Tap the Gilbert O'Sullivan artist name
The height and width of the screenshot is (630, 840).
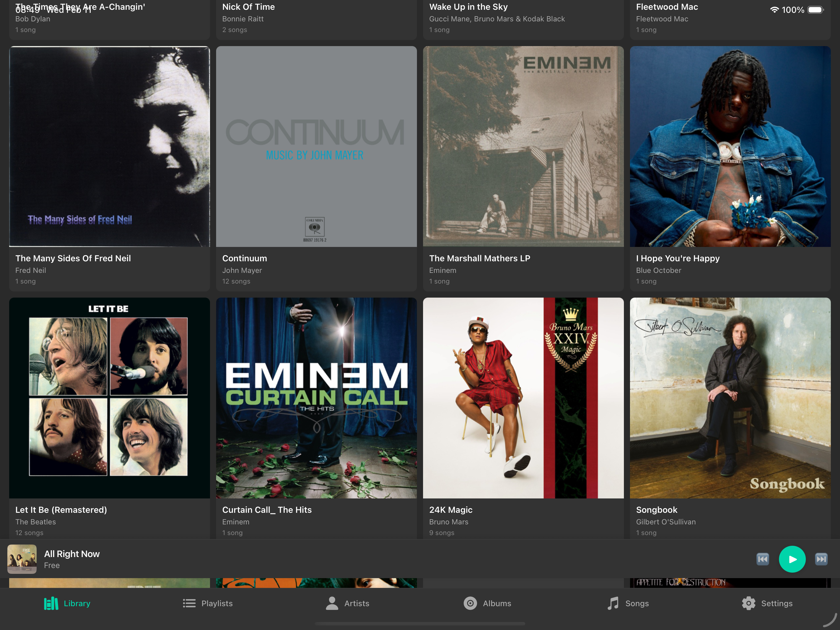pos(666,522)
